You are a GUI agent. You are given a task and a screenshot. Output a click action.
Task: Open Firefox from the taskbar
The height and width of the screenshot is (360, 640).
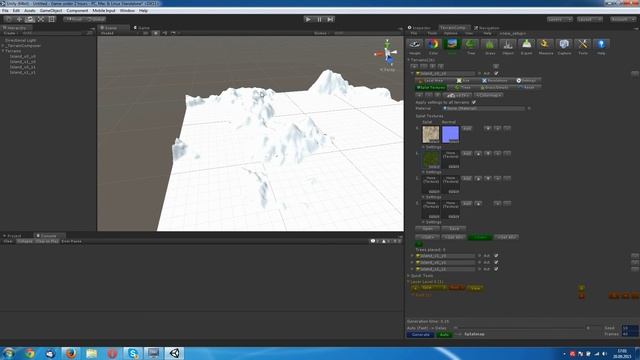pyautogui.click(x=71, y=353)
